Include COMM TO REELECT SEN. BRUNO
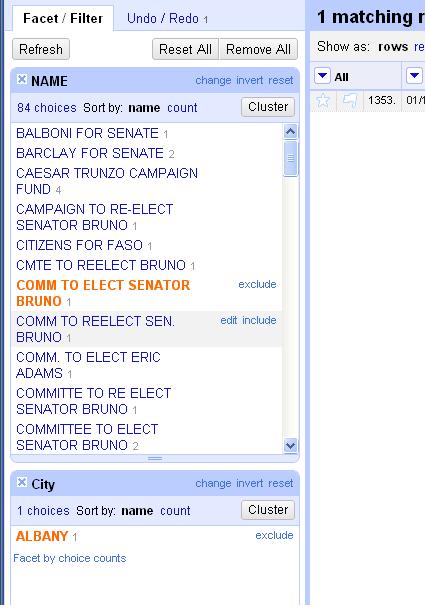426x608 pixels. coord(259,320)
